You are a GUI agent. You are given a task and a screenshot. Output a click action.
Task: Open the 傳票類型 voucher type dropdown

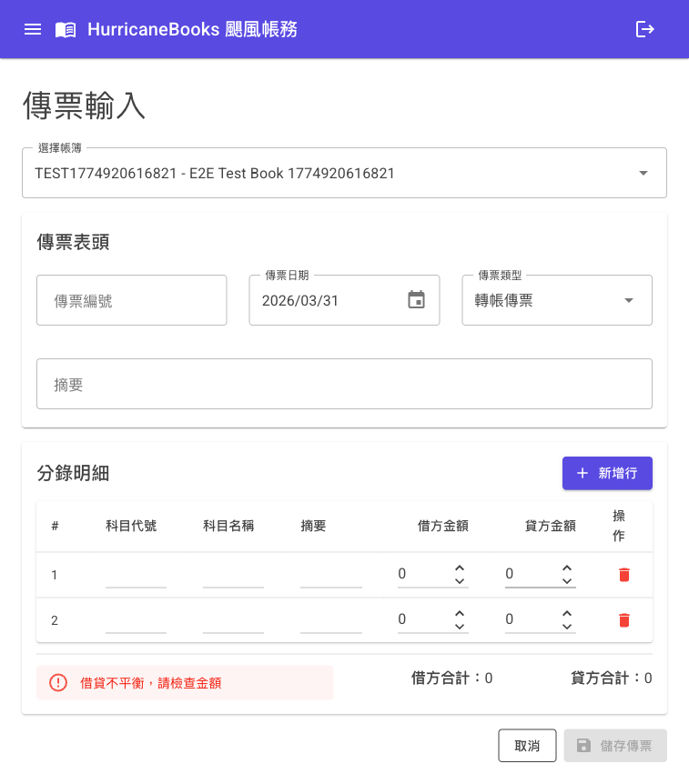coord(628,300)
